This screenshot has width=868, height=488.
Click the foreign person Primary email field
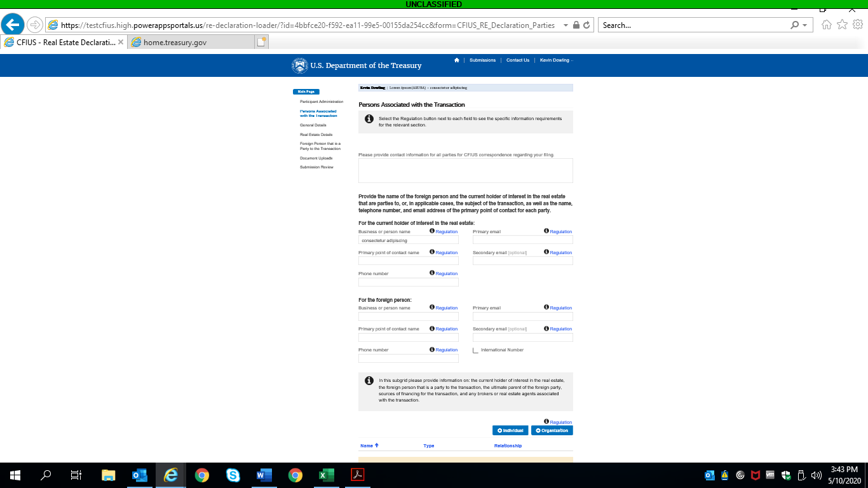click(522, 316)
